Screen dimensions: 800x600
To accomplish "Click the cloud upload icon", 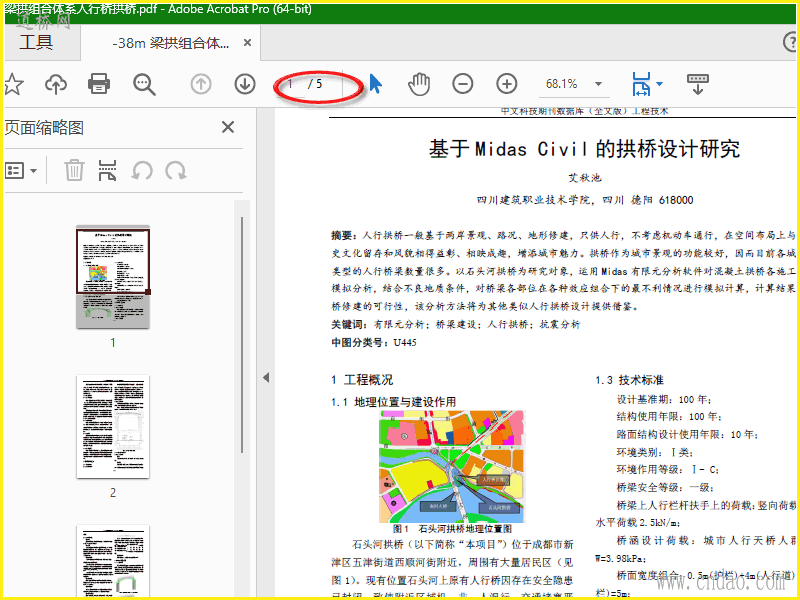I will [x=56, y=84].
